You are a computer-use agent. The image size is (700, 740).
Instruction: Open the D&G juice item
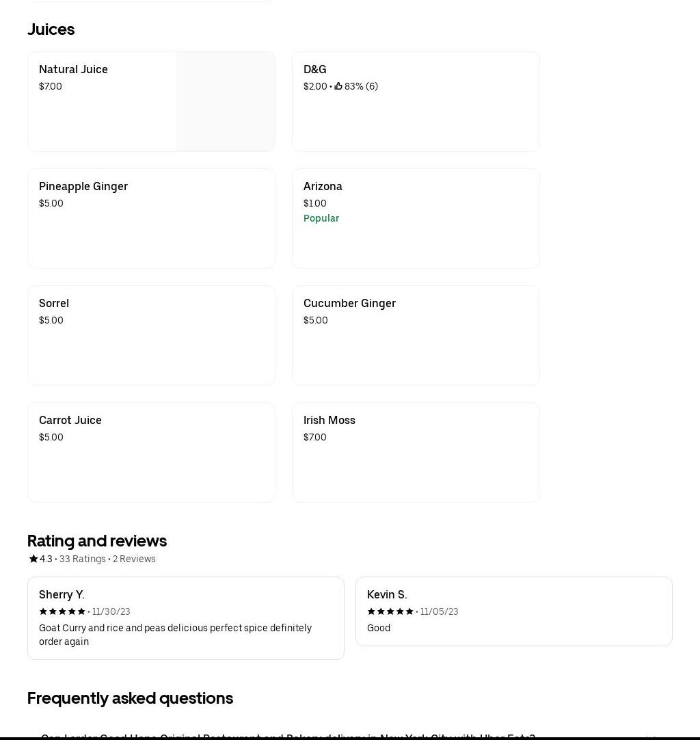416,101
